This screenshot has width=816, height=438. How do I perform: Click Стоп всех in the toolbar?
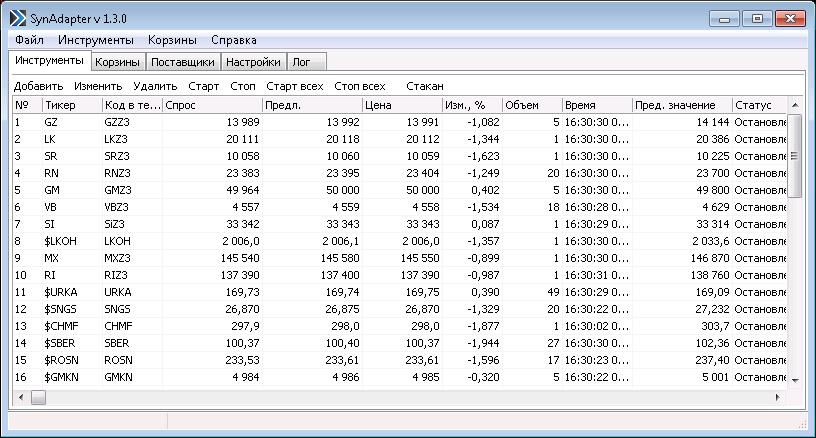point(360,86)
